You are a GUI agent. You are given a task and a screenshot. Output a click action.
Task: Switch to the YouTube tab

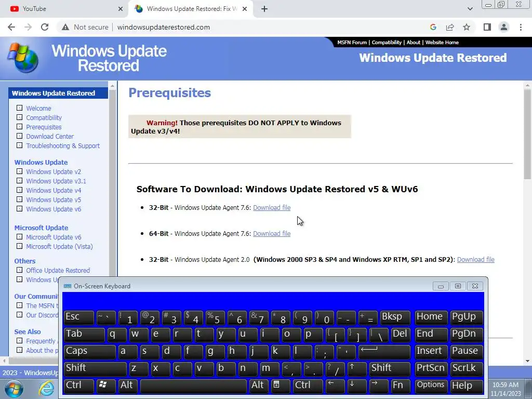pos(64,9)
